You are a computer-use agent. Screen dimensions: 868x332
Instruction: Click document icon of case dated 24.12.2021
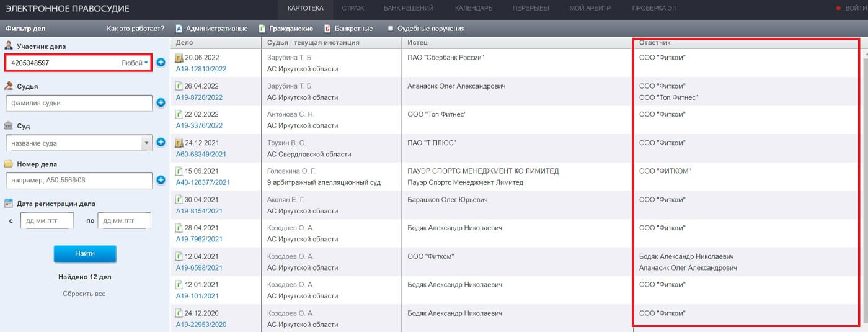pos(179,143)
